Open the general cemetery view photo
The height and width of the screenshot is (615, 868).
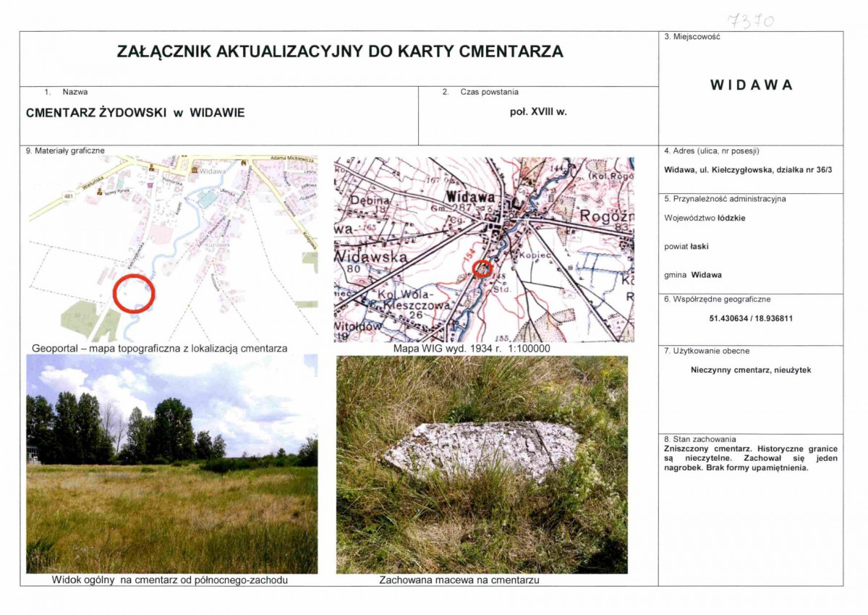tap(171, 464)
